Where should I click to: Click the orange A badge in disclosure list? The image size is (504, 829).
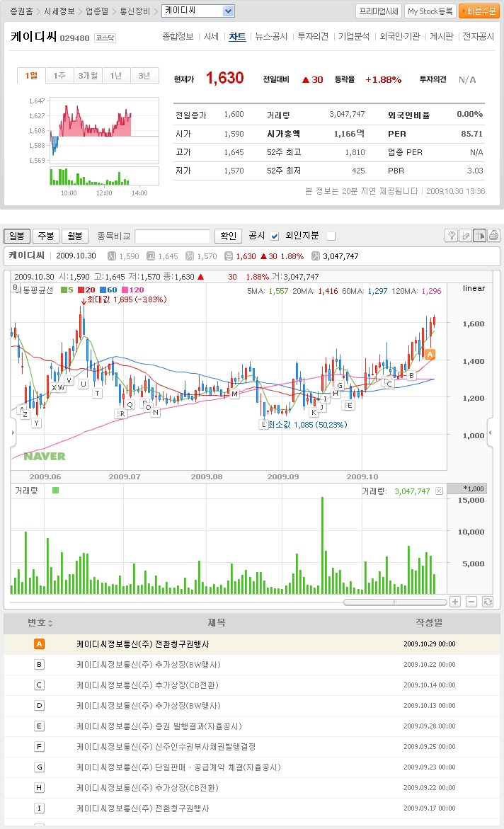pos(39,644)
